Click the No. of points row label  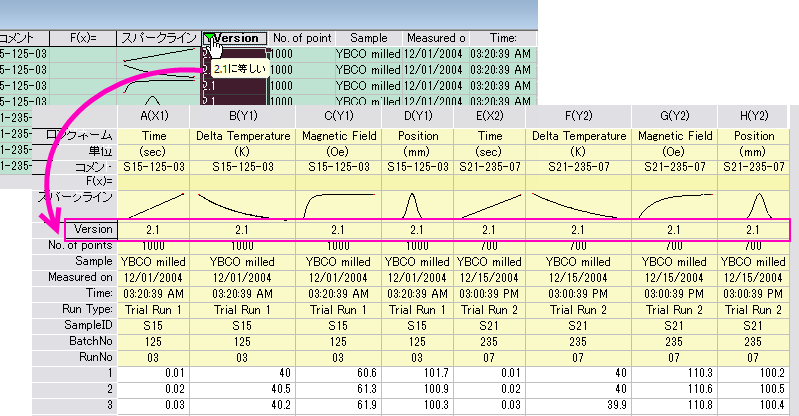point(75,246)
